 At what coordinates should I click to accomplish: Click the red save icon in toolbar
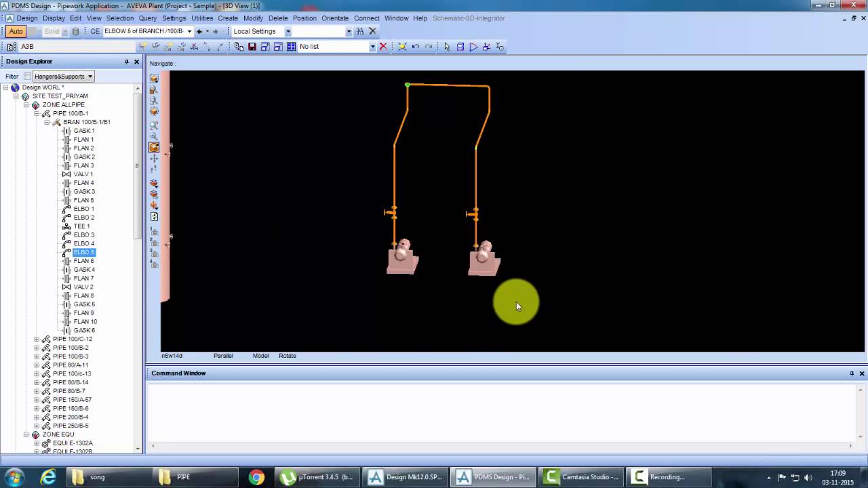point(252,47)
